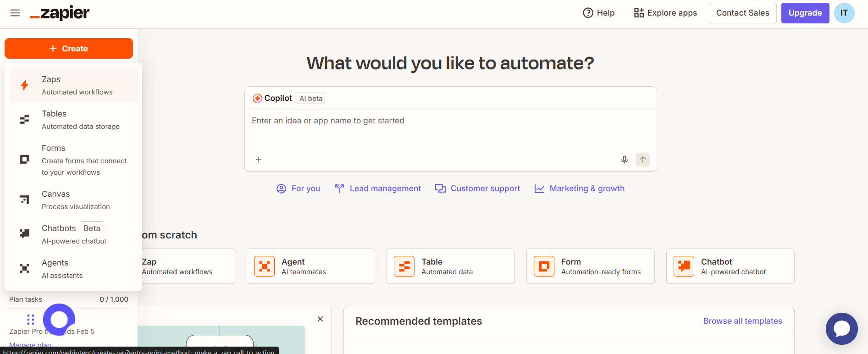This screenshot has width=868, height=354.
Task: Click the Form card orange icon
Action: tap(544, 266)
